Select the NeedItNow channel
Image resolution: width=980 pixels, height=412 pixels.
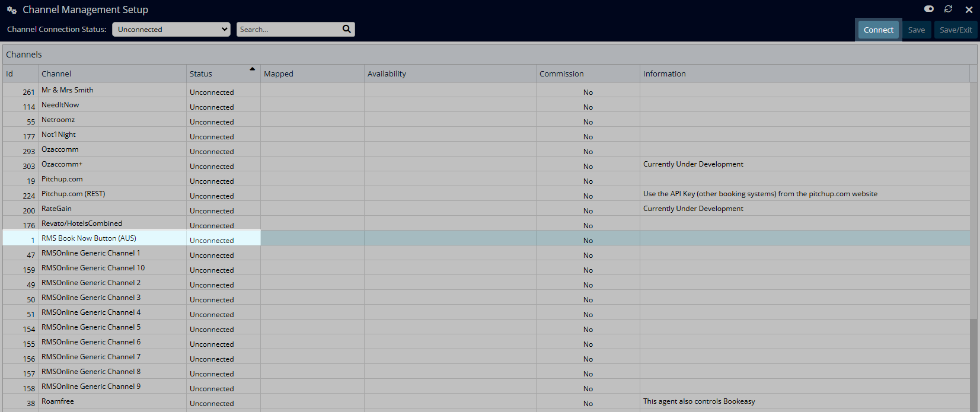[x=60, y=105]
